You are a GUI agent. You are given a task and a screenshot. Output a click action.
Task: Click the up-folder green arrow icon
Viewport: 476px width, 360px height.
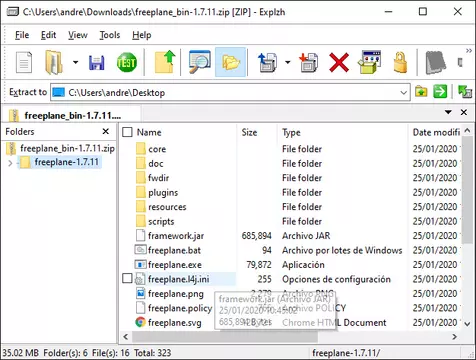pyautogui.click(x=165, y=62)
